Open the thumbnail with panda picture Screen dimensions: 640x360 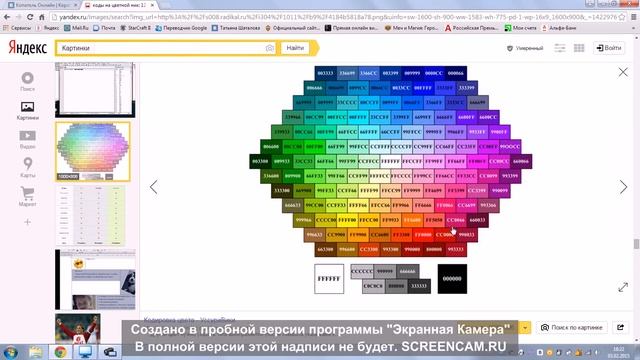tap(95, 280)
